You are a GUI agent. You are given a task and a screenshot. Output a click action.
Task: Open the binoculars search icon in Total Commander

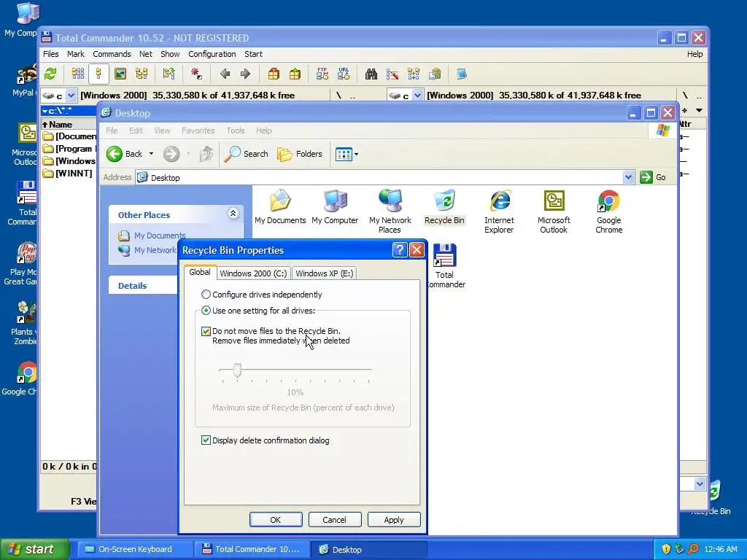coord(371,74)
